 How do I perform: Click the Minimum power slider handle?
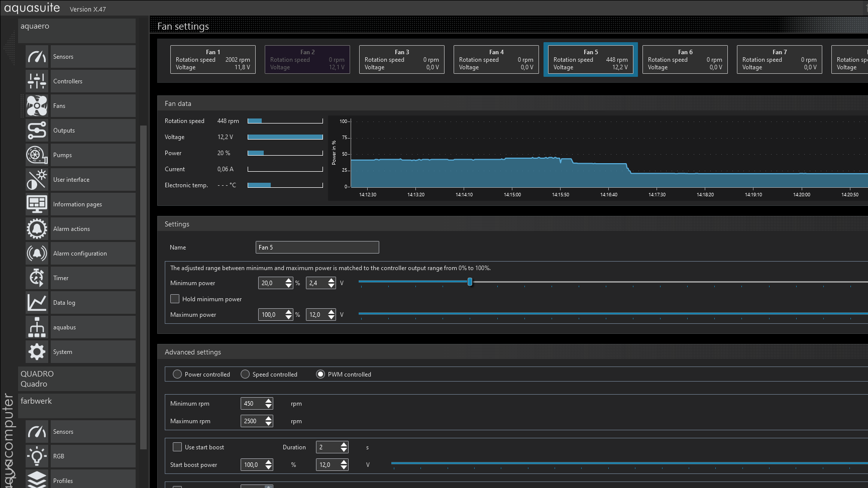click(x=470, y=282)
